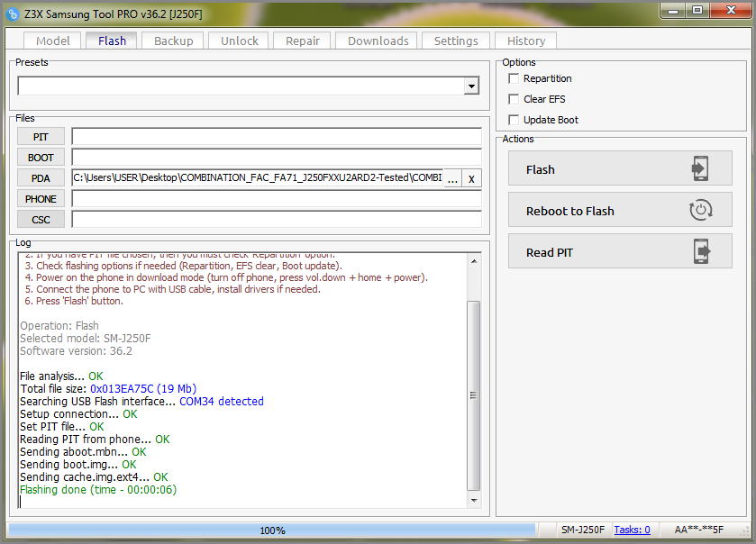
Task: Click 'COM34 detected' log text
Action: pos(222,402)
